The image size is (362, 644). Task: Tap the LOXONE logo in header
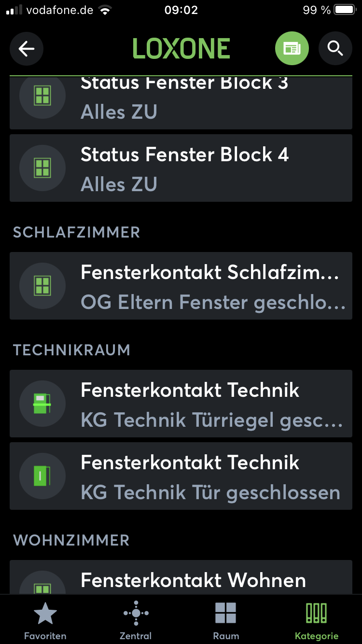181,48
